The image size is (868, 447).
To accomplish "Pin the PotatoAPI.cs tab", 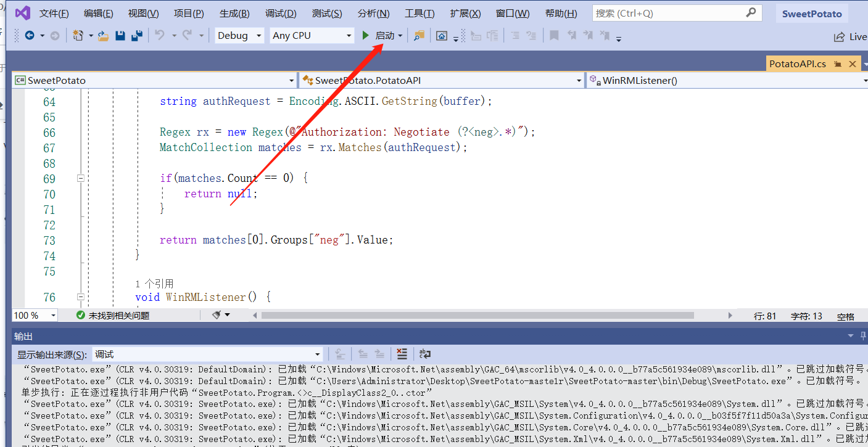I will (838, 64).
